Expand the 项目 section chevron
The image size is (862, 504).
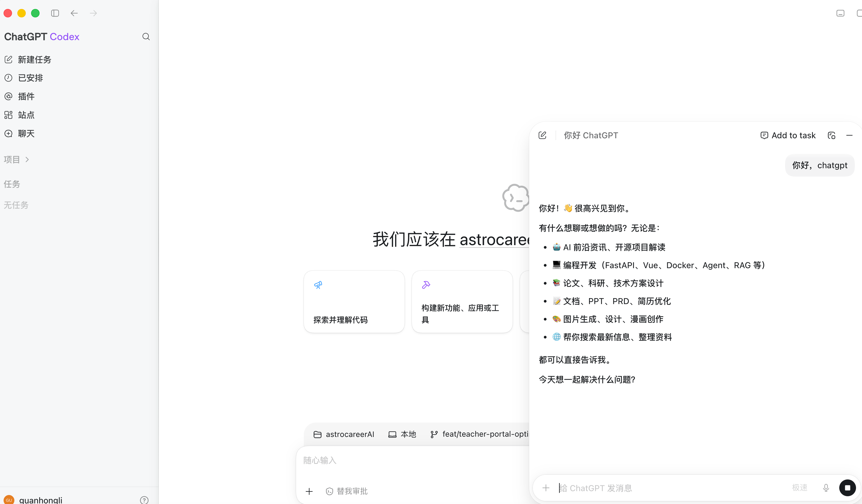tap(27, 159)
